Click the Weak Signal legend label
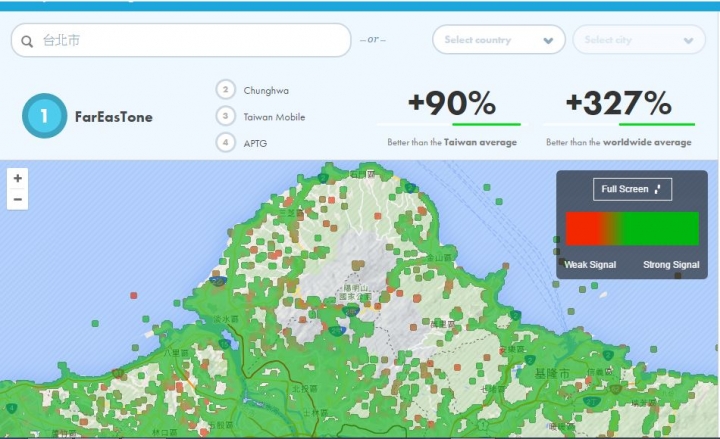The width and height of the screenshot is (720, 439). (590, 265)
